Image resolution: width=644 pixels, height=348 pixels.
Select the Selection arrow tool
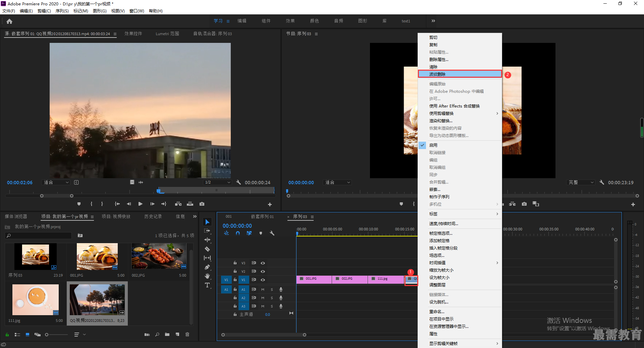pos(207,222)
